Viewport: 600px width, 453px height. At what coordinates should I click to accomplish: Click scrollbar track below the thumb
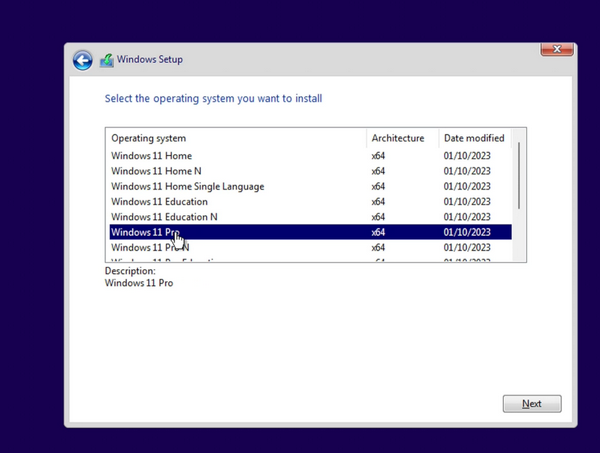518,236
